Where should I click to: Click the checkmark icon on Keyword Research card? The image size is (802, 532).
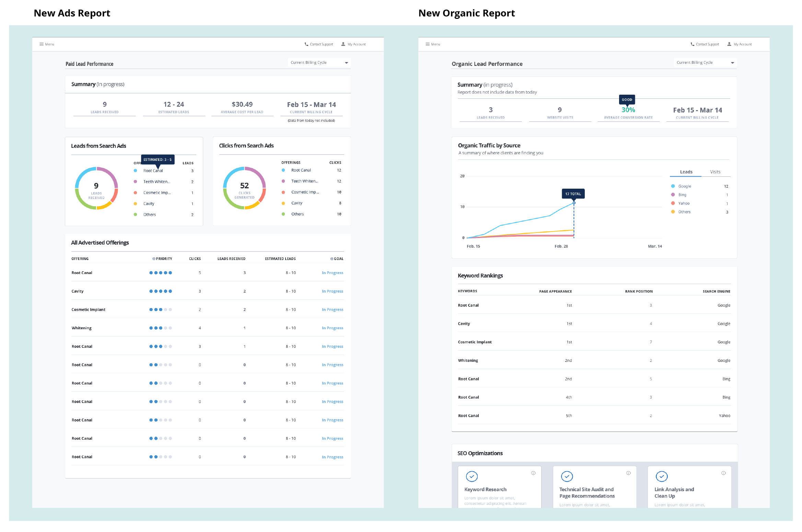472,476
